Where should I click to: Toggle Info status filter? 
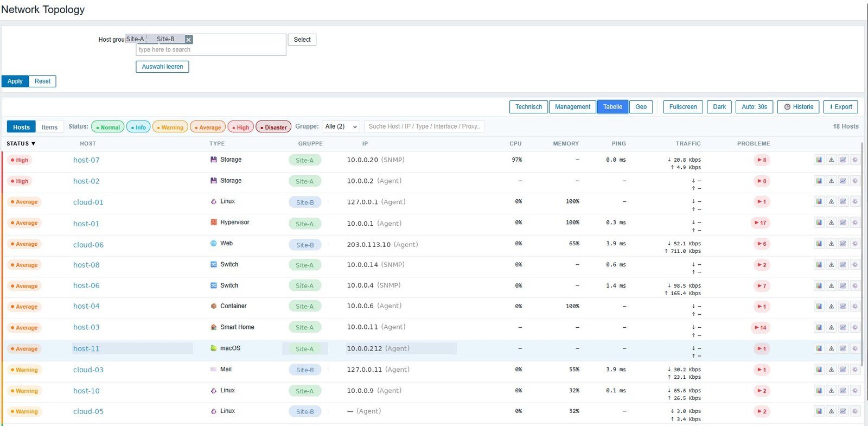click(x=138, y=127)
